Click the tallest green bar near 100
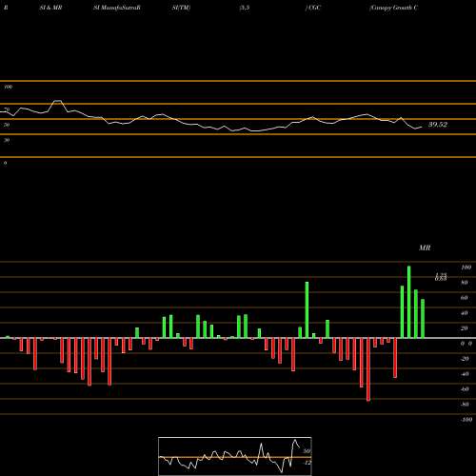The width and height of the screenshot is (476, 476). click(408, 302)
